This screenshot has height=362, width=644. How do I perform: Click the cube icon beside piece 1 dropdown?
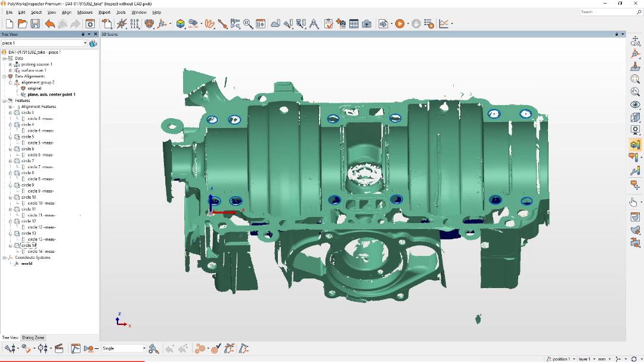click(x=93, y=43)
